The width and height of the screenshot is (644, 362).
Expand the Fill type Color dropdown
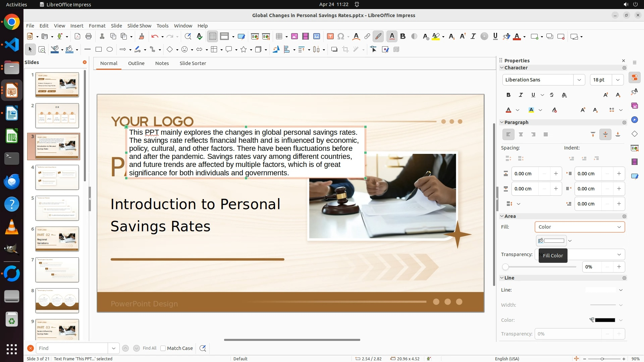tap(619, 227)
